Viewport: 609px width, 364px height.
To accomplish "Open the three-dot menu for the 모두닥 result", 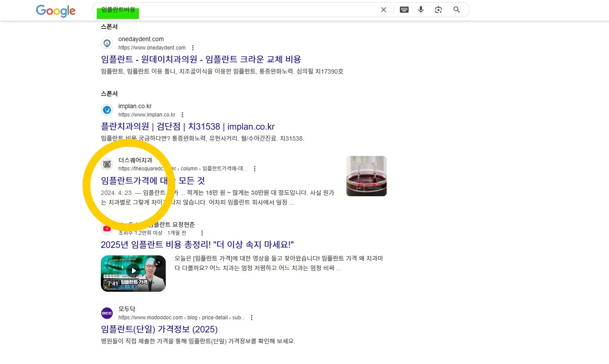I will (251, 317).
